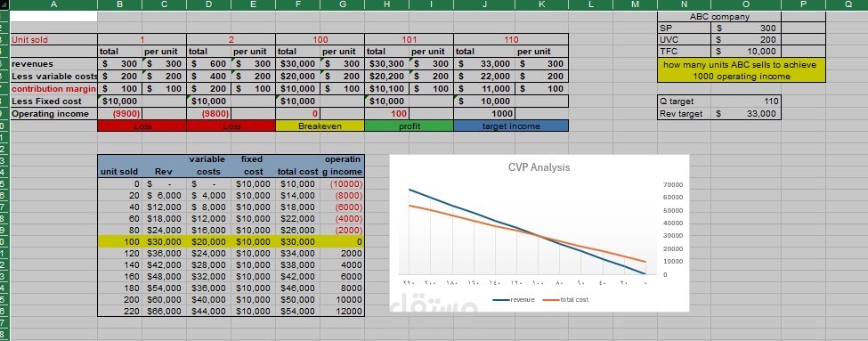Select the $48,000 Rev cell

[x=164, y=276]
